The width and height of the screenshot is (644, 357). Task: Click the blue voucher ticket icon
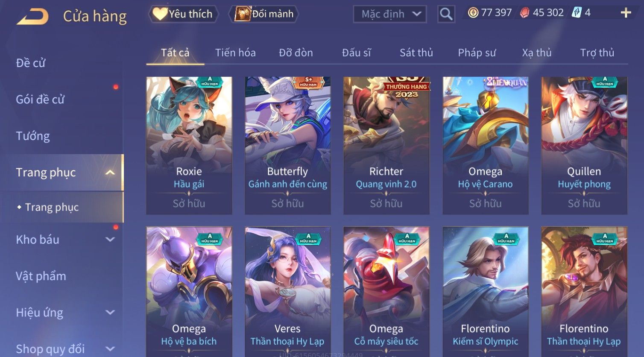point(577,13)
